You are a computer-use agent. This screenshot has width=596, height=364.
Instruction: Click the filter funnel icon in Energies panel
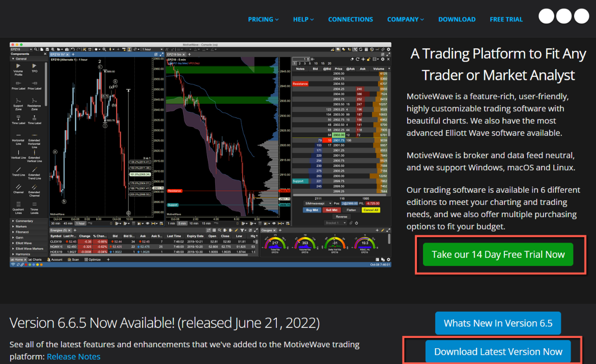coord(242,230)
